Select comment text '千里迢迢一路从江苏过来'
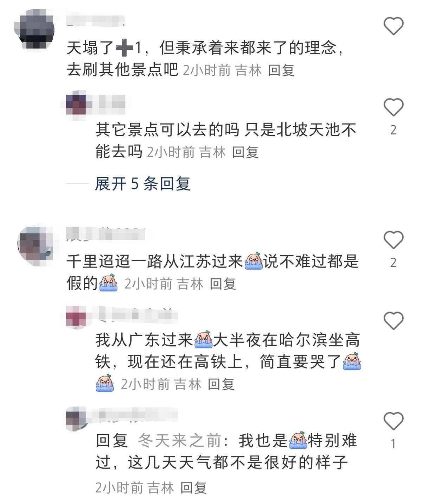This screenshot has height=504, width=422. click(x=155, y=262)
